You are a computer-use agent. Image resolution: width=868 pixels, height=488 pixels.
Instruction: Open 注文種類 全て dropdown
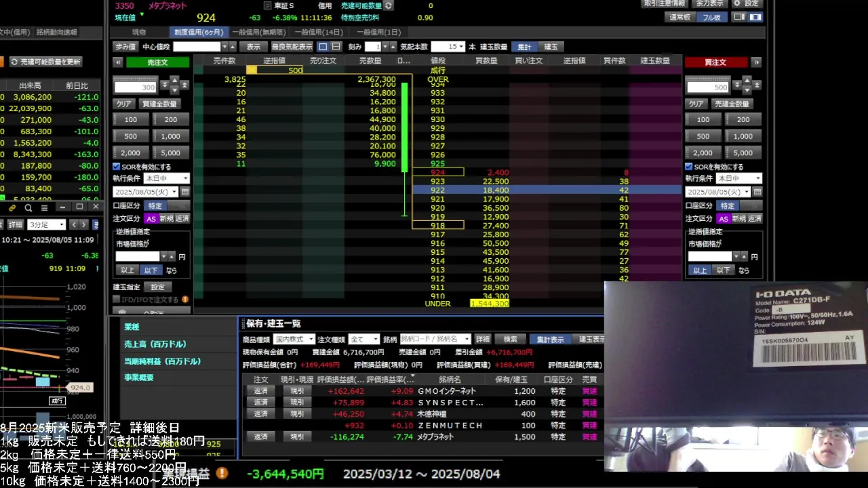[x=364, y=339]
